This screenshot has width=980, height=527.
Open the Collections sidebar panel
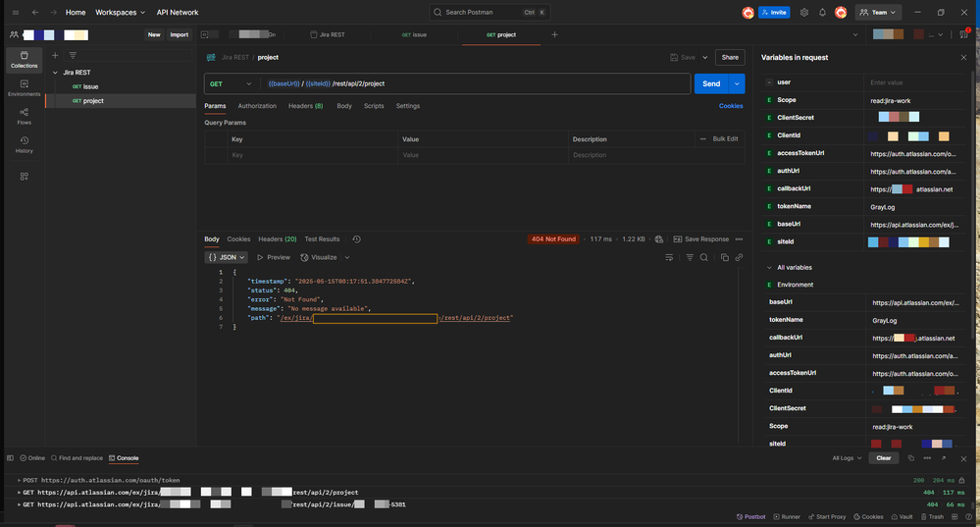click(24, 60)
